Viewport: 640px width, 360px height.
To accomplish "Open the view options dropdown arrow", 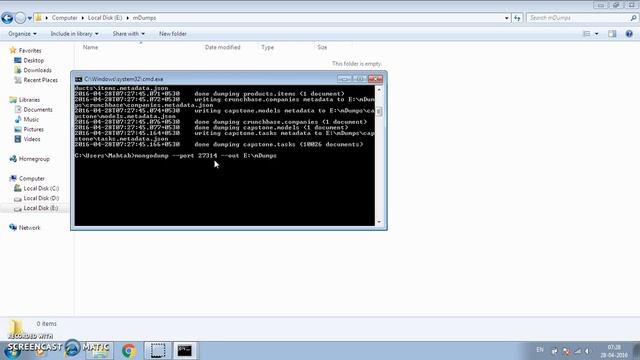I will pyautogui.click(x=597, y=34).
